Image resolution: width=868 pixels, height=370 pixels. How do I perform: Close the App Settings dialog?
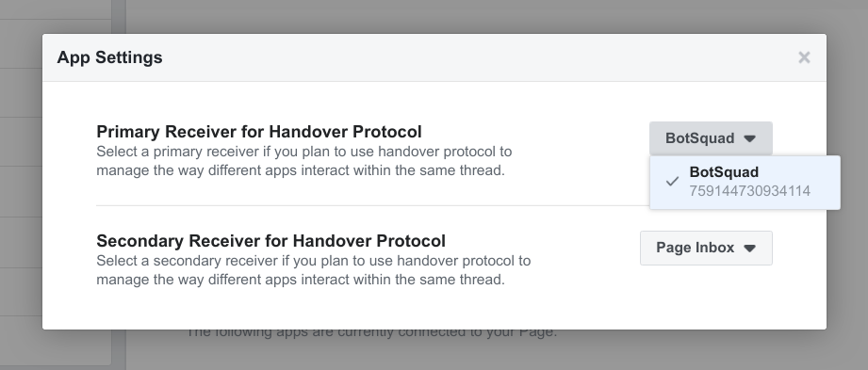tap(804, 57)
